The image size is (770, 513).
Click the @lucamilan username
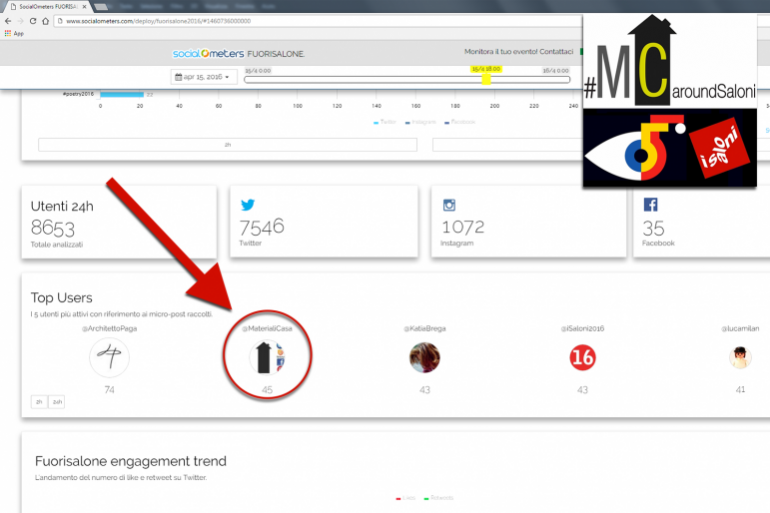pyautogui.click(x=740, y=328)
